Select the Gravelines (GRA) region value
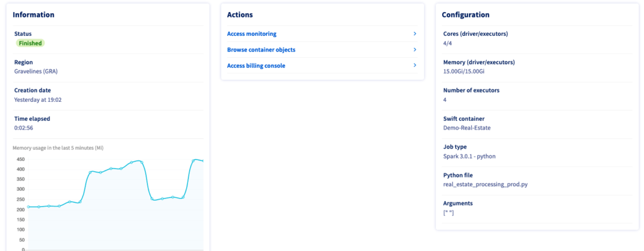The image size is (644, 251). tap(36, 72)
